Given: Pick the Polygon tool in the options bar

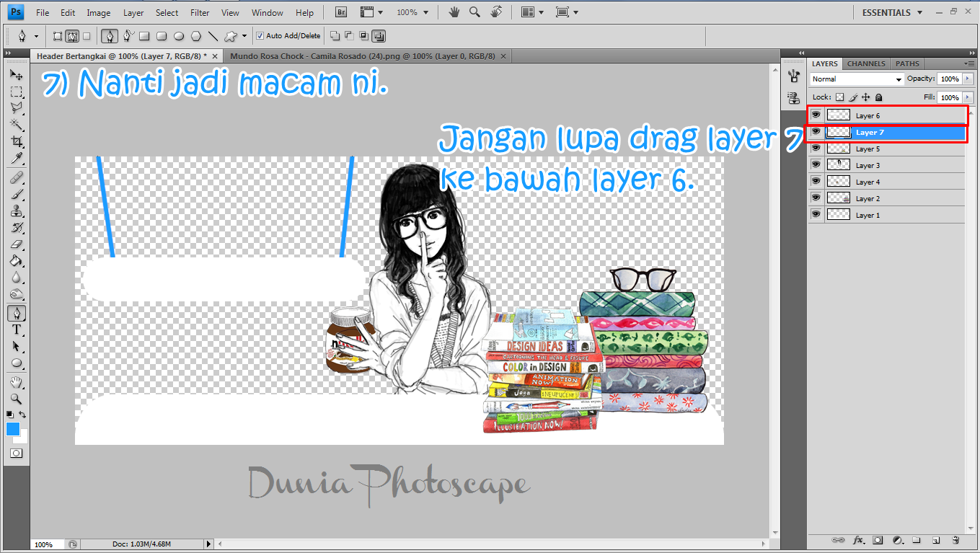Looking at the screenshot, I should 195,35.
